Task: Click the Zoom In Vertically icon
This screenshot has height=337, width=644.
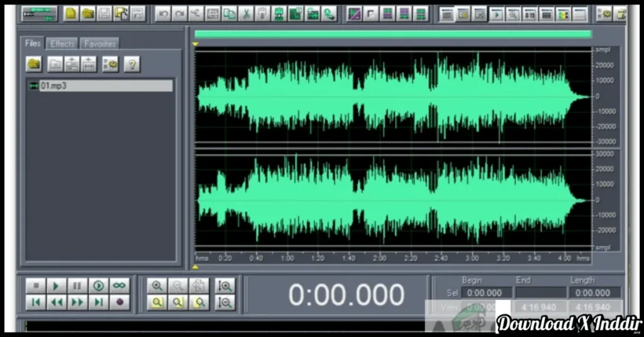Action: point(225,285)
